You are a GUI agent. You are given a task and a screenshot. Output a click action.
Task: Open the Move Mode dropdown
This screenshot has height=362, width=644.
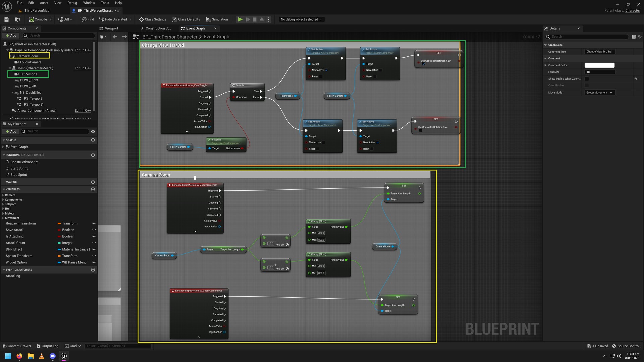coord(599,92)
